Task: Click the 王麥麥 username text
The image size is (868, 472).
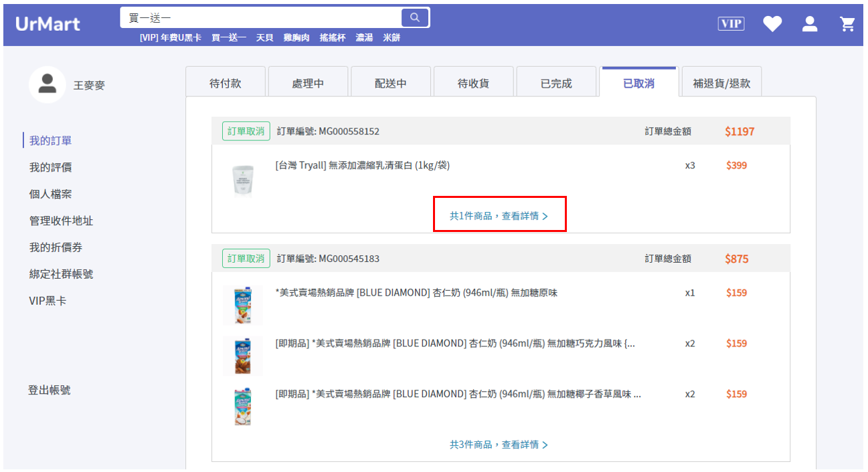Action: point(89,86)
